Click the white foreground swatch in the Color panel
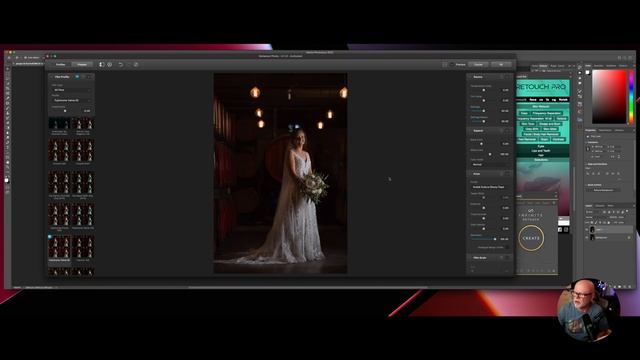The width and height of the screenshot is (640, 360). pos(588,72)
